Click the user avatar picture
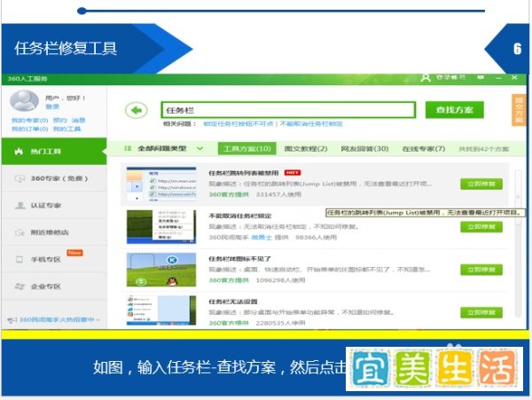 (25, 101)
